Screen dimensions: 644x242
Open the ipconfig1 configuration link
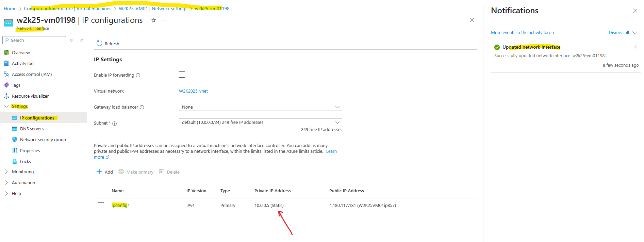point(121,205)
